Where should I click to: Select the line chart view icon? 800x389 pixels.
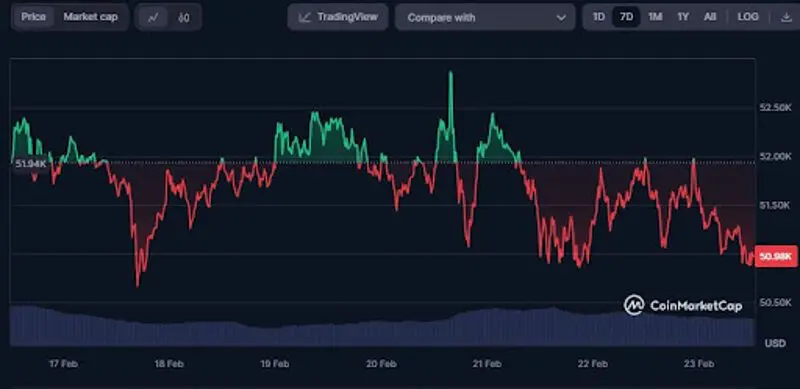tap(153, 17)
